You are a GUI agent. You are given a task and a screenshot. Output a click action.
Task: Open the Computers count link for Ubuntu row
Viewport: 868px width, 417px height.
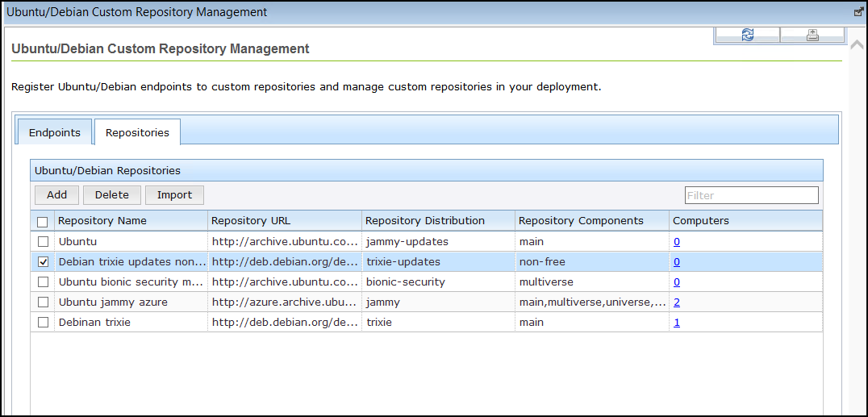click(x=677, y=242)
